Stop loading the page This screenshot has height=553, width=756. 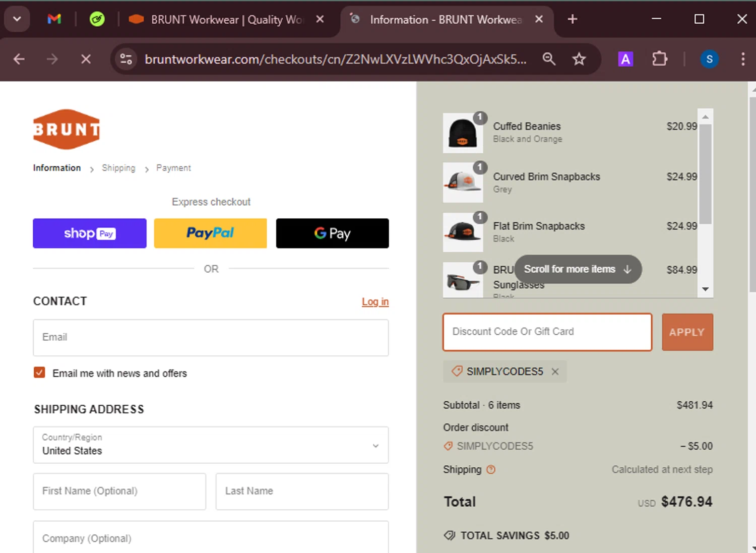click(86, 59)
